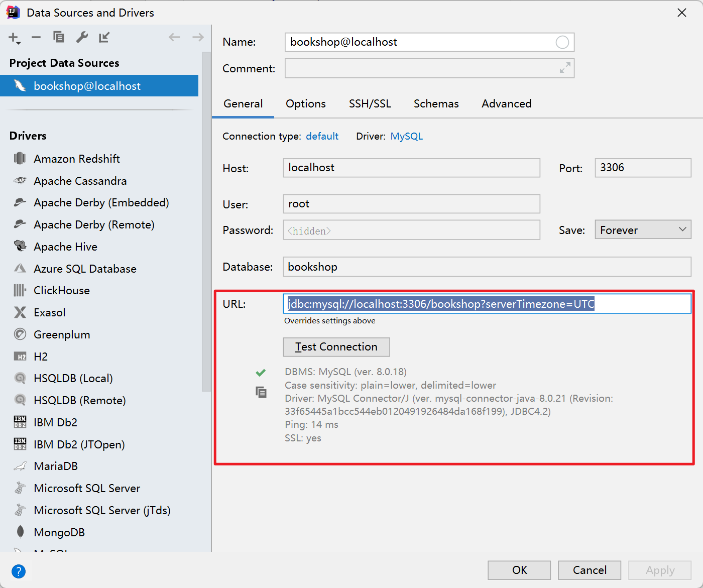Switch to the Options tab
Screen dimensions: 703x588
pyautogui.click(x=305, y=104)
